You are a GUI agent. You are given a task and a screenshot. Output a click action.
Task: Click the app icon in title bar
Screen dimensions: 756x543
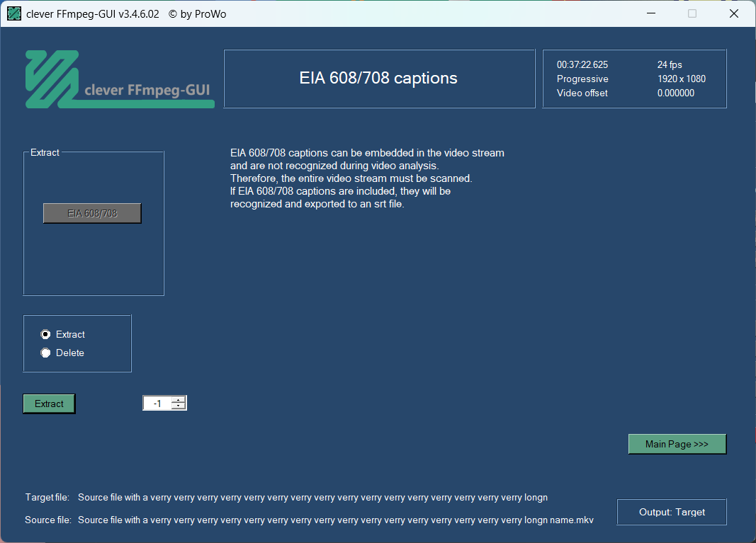(14, 13)
